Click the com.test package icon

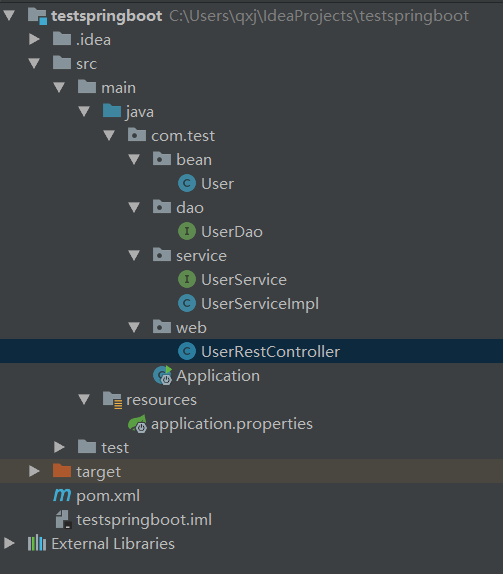coord(137,135)
